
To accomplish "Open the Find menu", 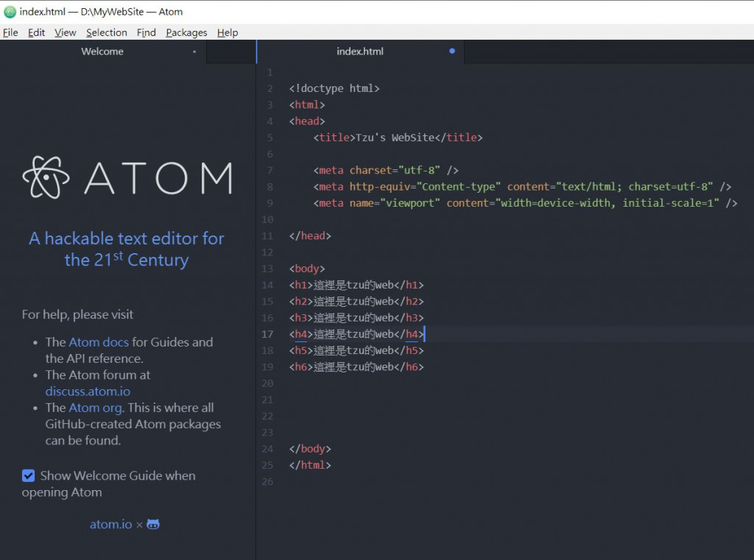I will [x=147, y=32].
